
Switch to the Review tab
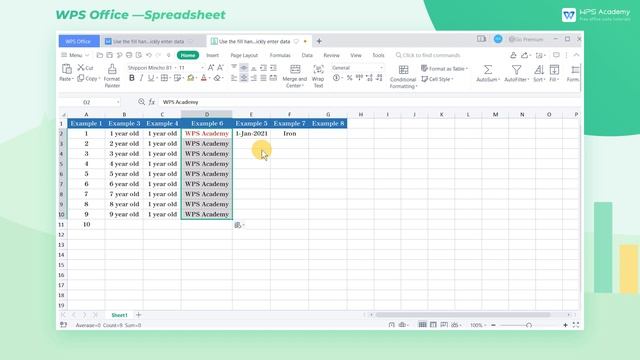tap(331, 55)
